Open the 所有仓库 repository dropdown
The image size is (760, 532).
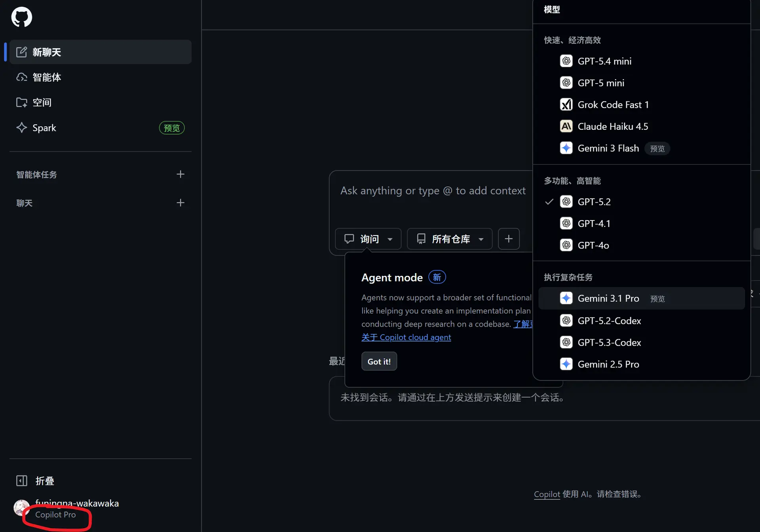click(450, 239)
